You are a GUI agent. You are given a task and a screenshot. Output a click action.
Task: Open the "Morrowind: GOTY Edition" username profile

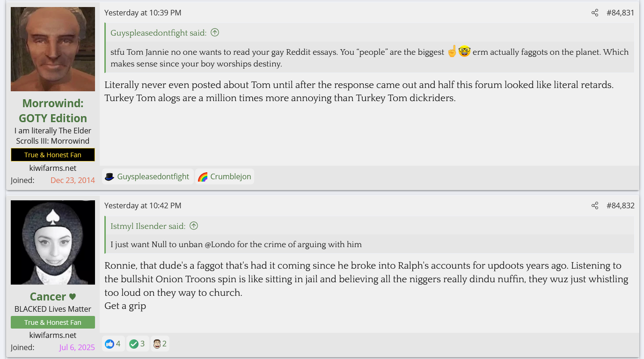pos(53,110)
